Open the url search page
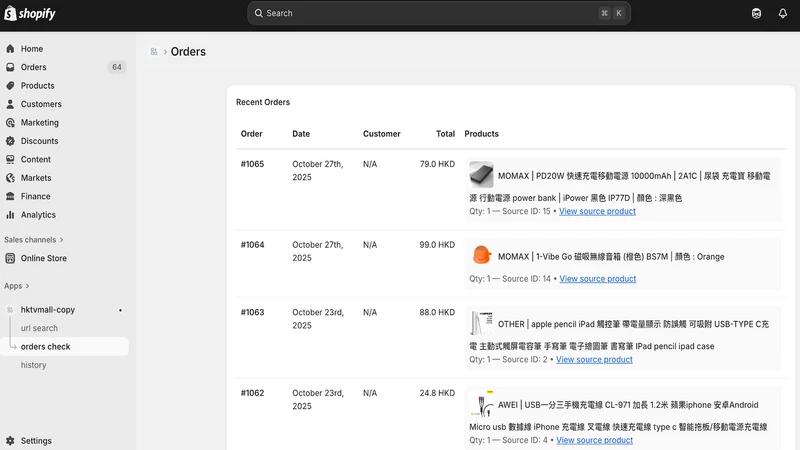Screen dimensions: 800x450 (x=39, y=328)
